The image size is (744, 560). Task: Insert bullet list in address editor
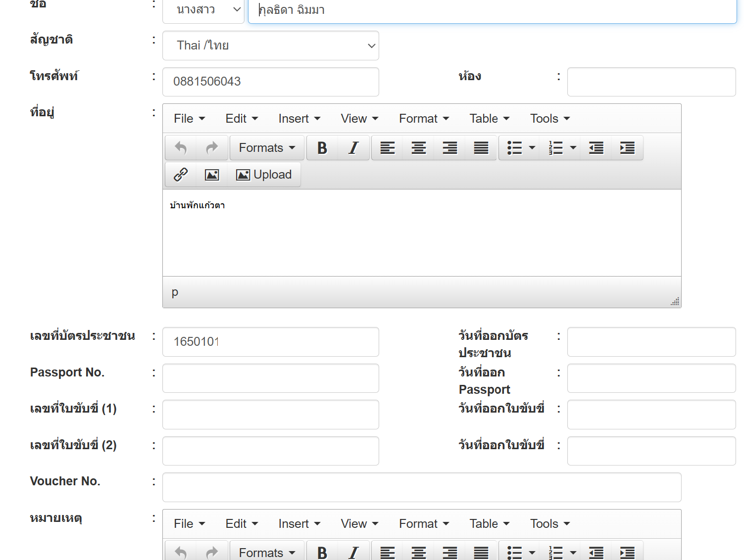(x=515, y=148)
